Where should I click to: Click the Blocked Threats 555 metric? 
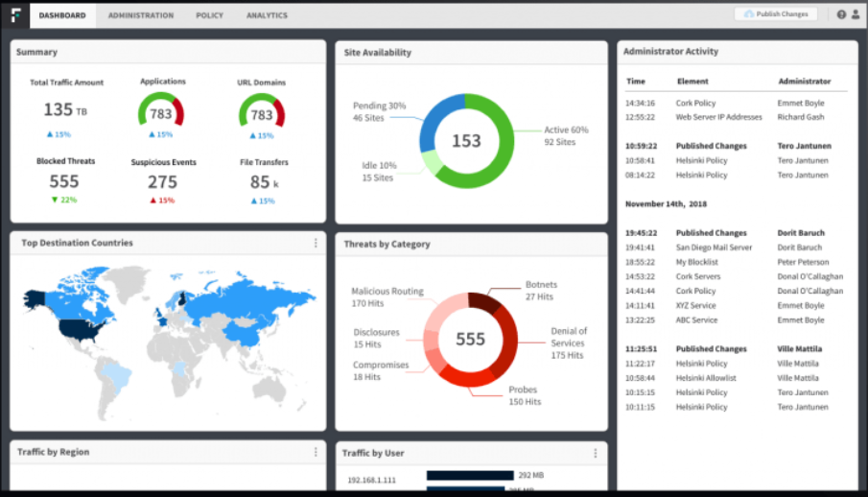coord(64,181)
